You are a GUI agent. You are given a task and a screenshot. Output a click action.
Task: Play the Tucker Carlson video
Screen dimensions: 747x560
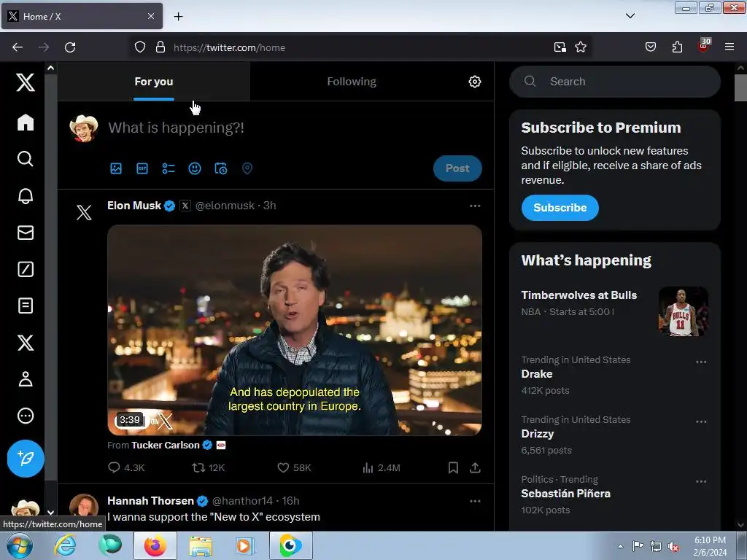(x=295, y=330)
